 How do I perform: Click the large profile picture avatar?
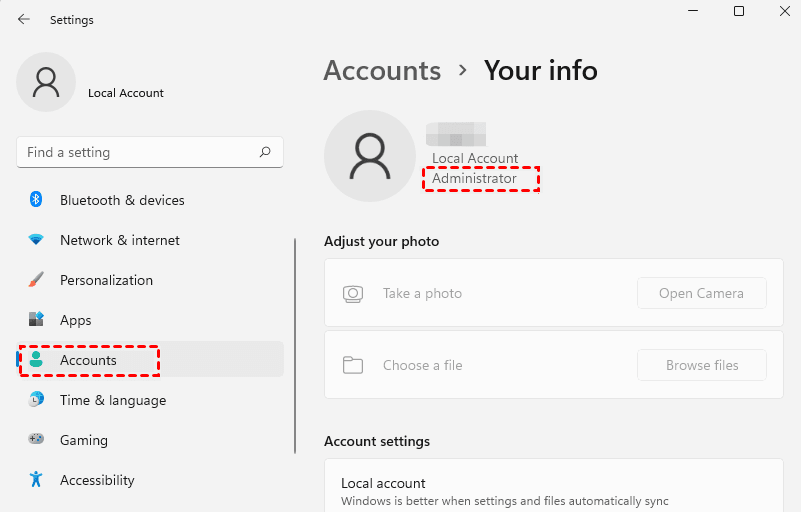[370, 155]
